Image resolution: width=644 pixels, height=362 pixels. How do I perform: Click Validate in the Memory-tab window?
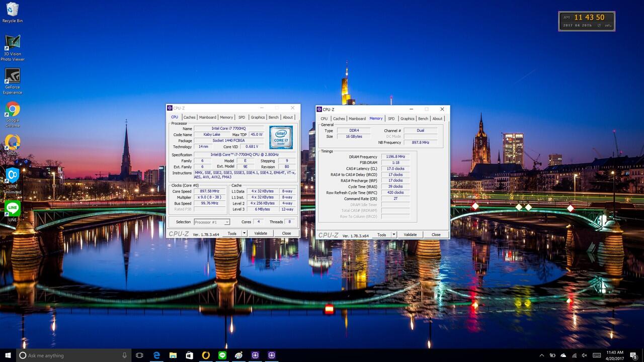coord(411,235)
